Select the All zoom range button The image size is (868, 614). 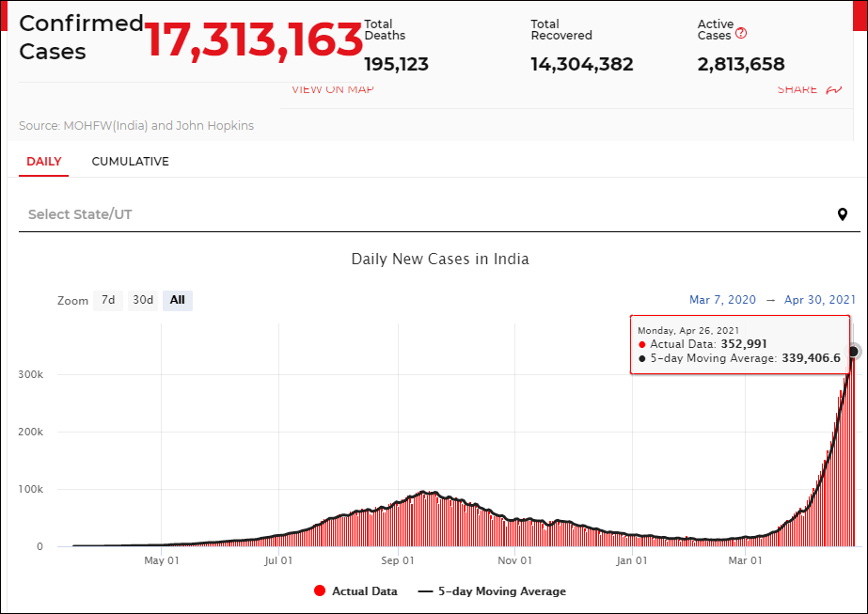pyautogui.click(x=177, y=300)
